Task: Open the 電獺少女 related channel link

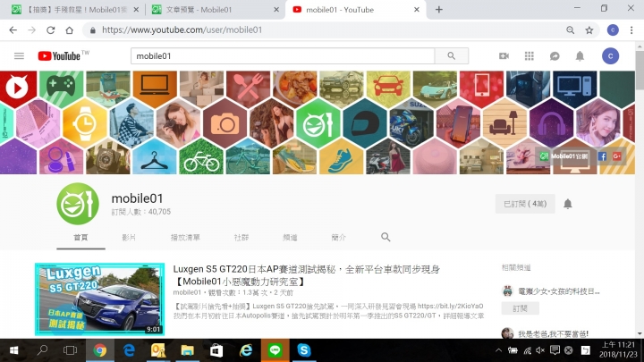Action: point(558,291)
